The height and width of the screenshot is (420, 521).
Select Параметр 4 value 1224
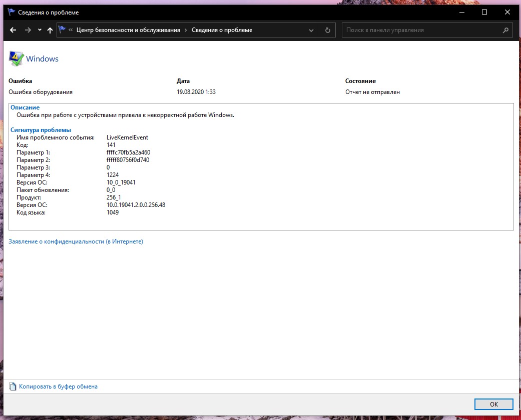click(x=113, y=174)
